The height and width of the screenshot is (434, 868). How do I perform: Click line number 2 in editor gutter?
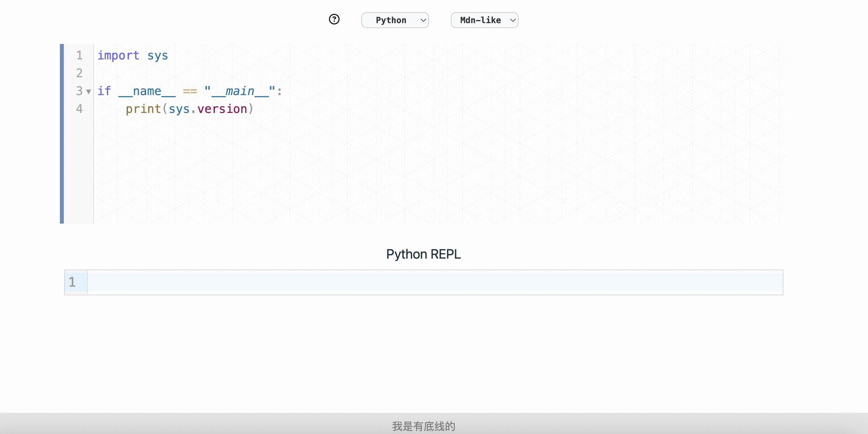coord(79,73)
